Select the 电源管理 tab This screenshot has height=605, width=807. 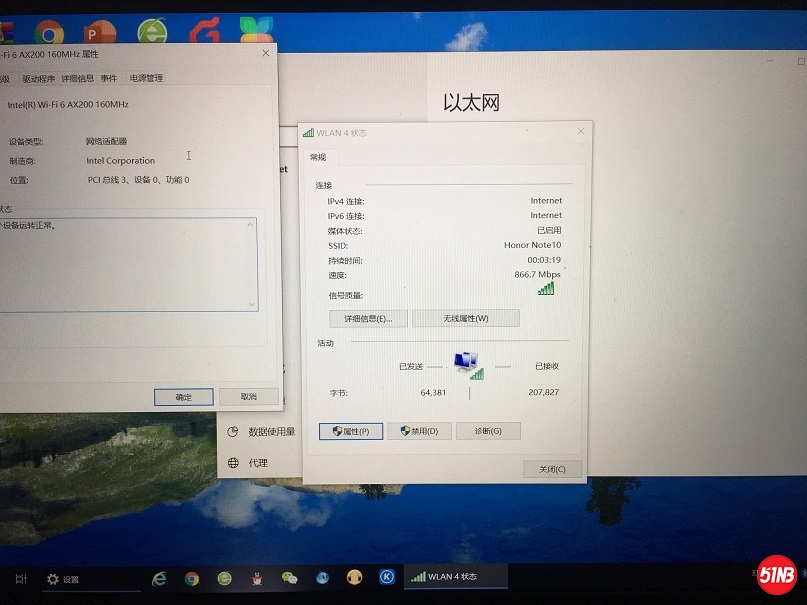(146, 78)
